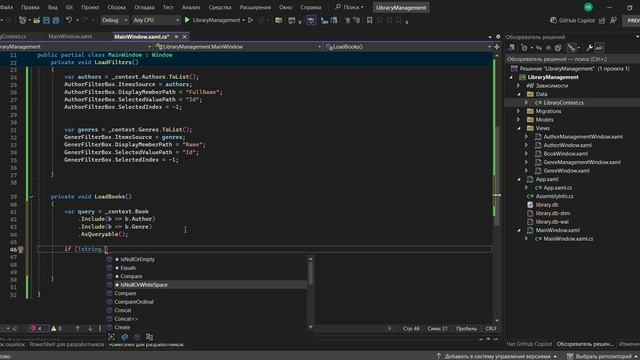Open the Отладка menu
640x360 pixels.
click(144, 7)
